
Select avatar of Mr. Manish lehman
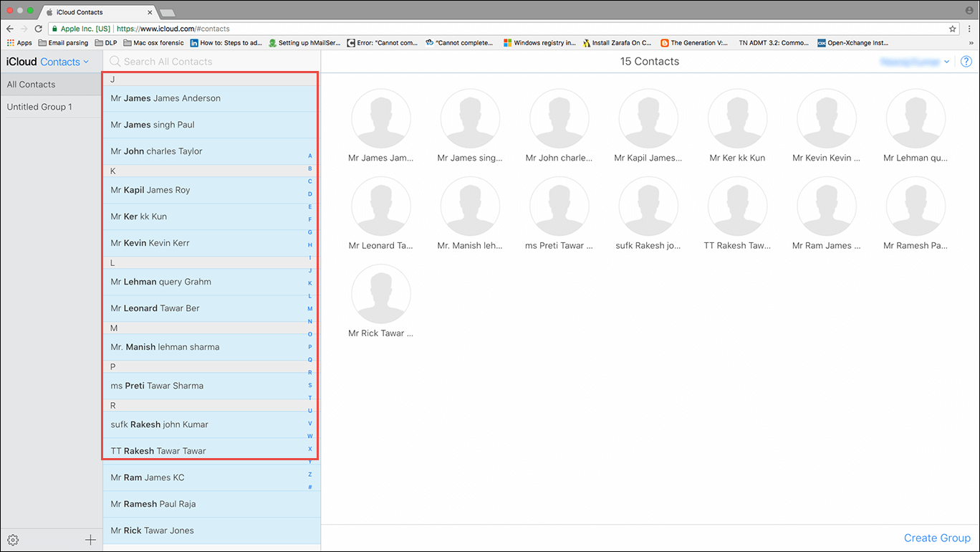pyautogui.click(x=470, y=206)
